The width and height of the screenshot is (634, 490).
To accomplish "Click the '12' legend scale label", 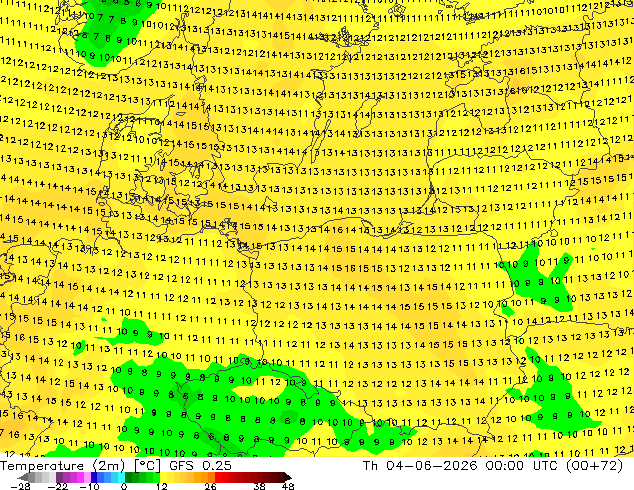I will pyautogui.click(x=162, y=486).
